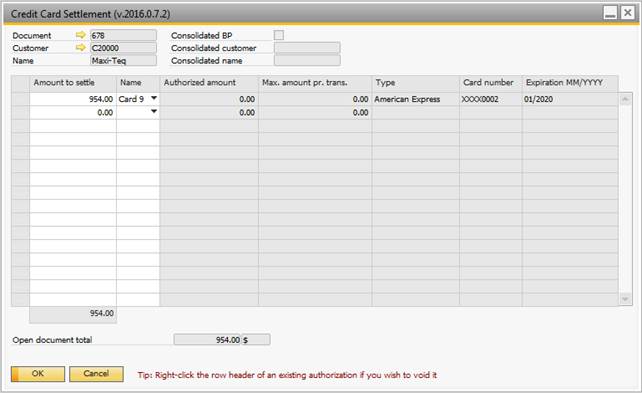Viewport: 642px width, 393px height.
Task: Enable the Consolidated BP checkbox
Action: (279, 35)
